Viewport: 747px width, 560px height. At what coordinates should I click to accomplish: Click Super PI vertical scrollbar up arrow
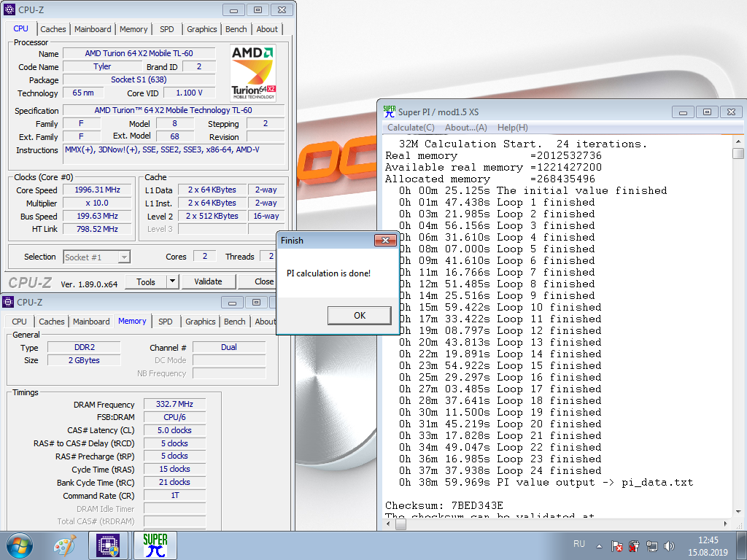[738, 141]
